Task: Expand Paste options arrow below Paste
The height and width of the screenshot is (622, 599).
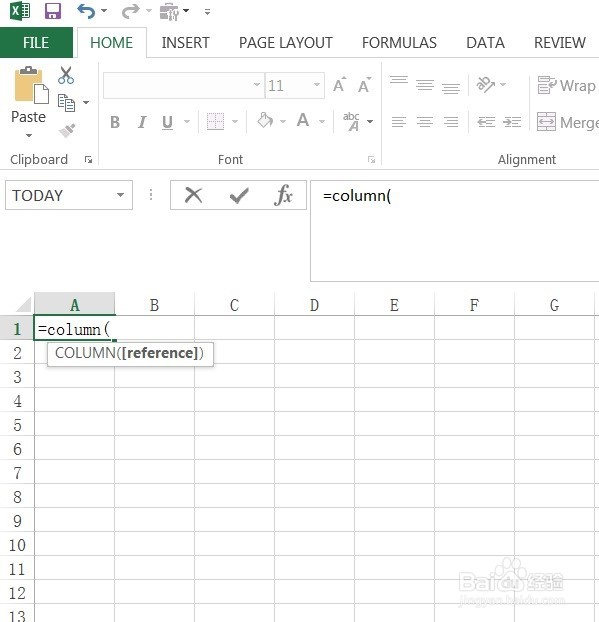Action: tap(29, 136)
